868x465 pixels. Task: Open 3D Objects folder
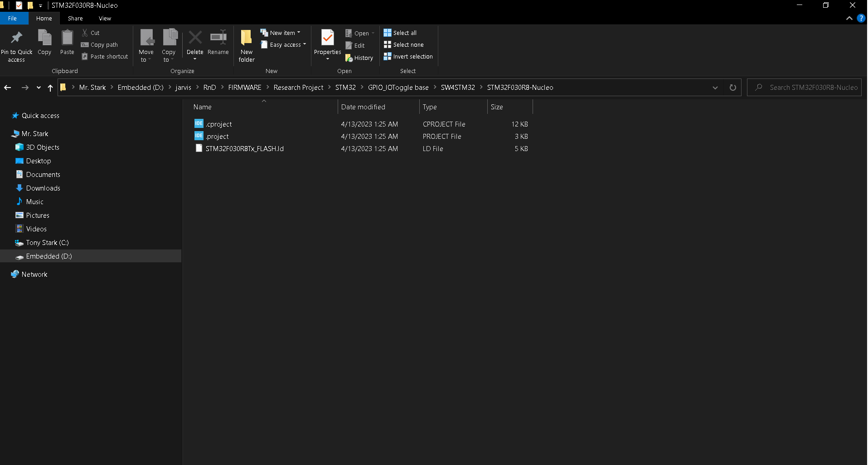pos(43,147)
